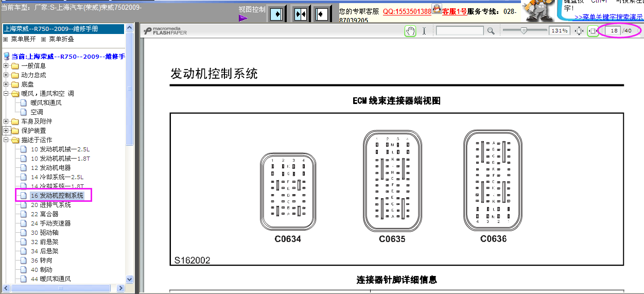Click the 上海荣威--R750--2009--维修手册 panel header
644x294 pixels.
tap(63, 29)
